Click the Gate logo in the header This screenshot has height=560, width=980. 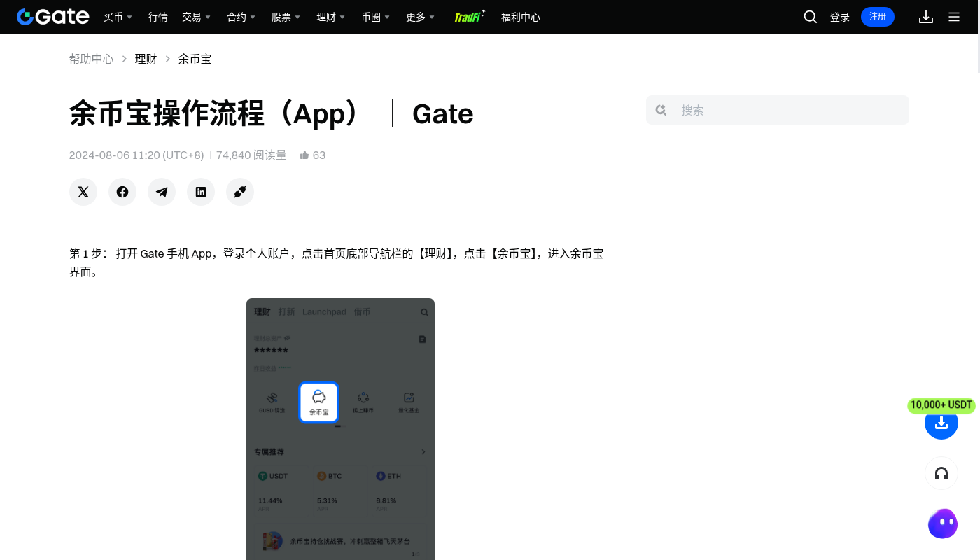tap(53, 17)
